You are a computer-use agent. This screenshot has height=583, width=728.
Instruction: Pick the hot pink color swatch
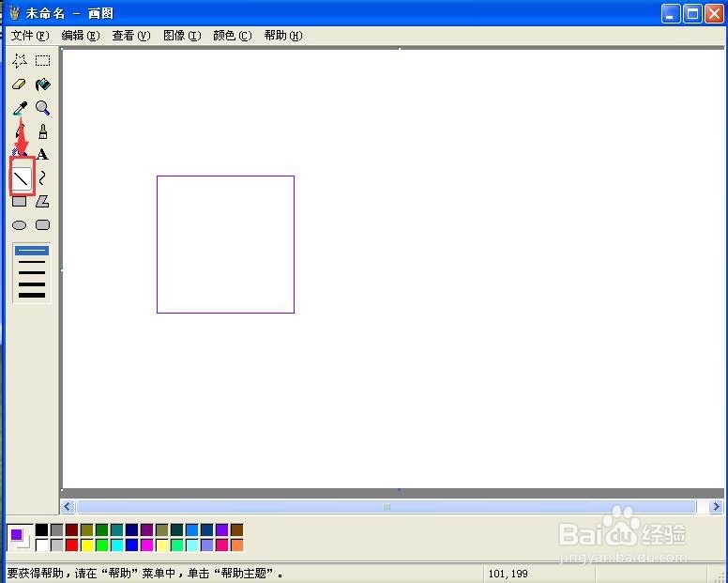[222, 545]
